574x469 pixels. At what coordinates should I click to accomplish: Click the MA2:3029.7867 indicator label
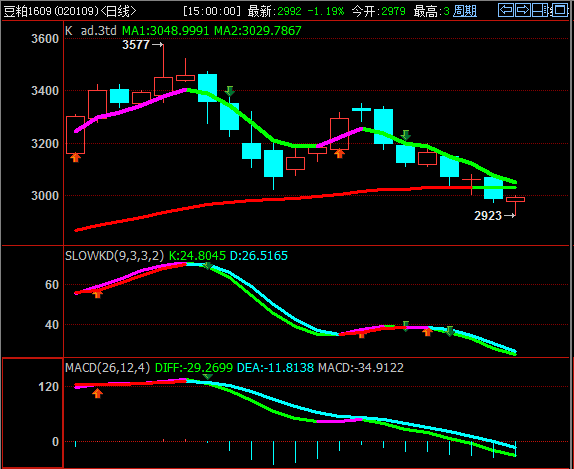pyautogui.click(x=258, y=31)
